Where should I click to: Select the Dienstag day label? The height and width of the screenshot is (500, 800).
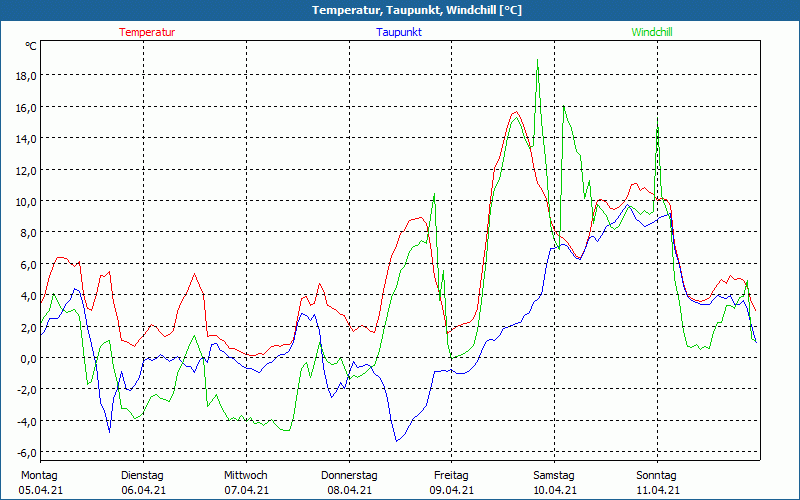pyautogui.click(x=142, y=475)
